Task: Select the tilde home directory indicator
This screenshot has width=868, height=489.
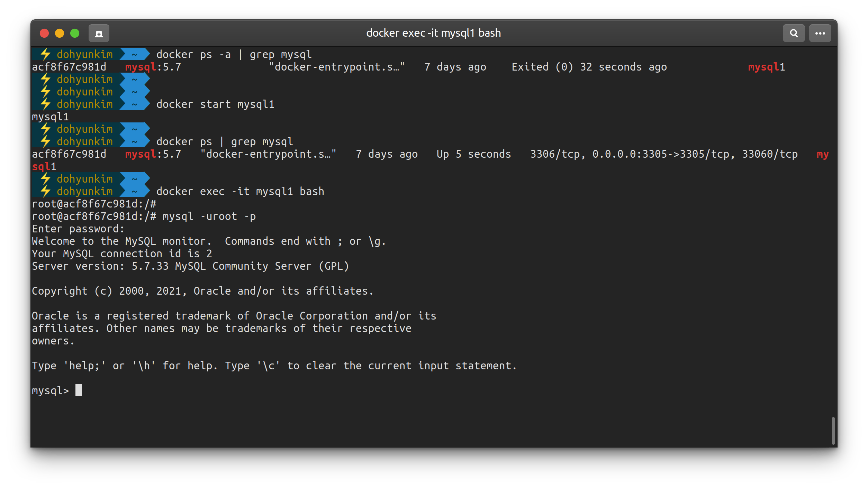Action: click(x=134, y=54)
